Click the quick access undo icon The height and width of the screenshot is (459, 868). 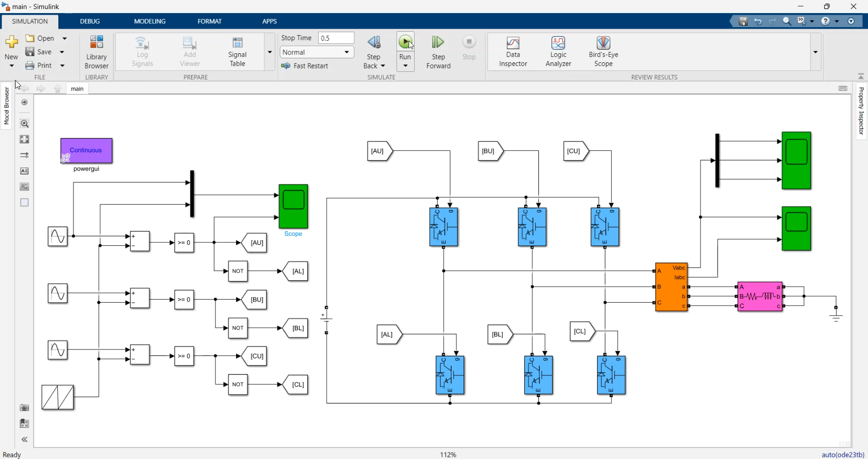coord(758,21)
